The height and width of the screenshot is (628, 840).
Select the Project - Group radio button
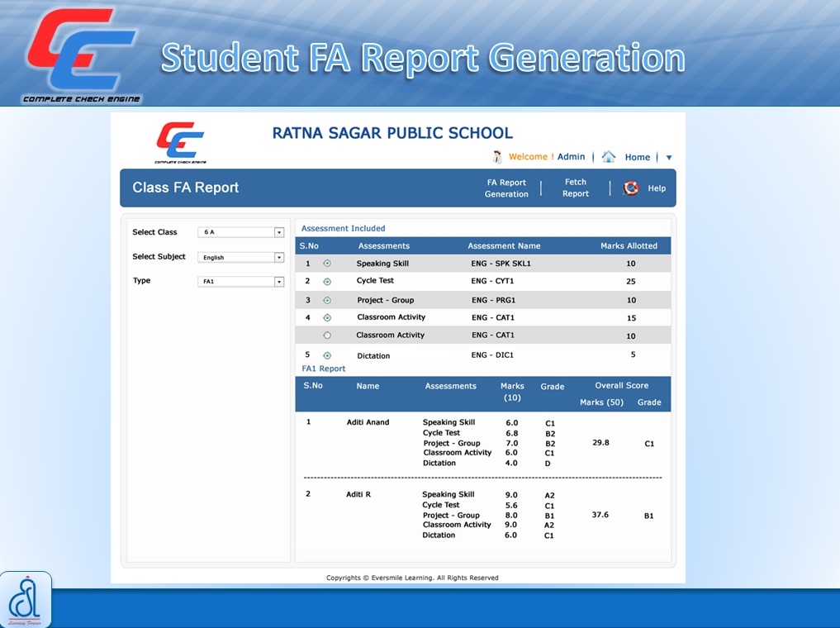pyautogui.click(x=327, y=301)
